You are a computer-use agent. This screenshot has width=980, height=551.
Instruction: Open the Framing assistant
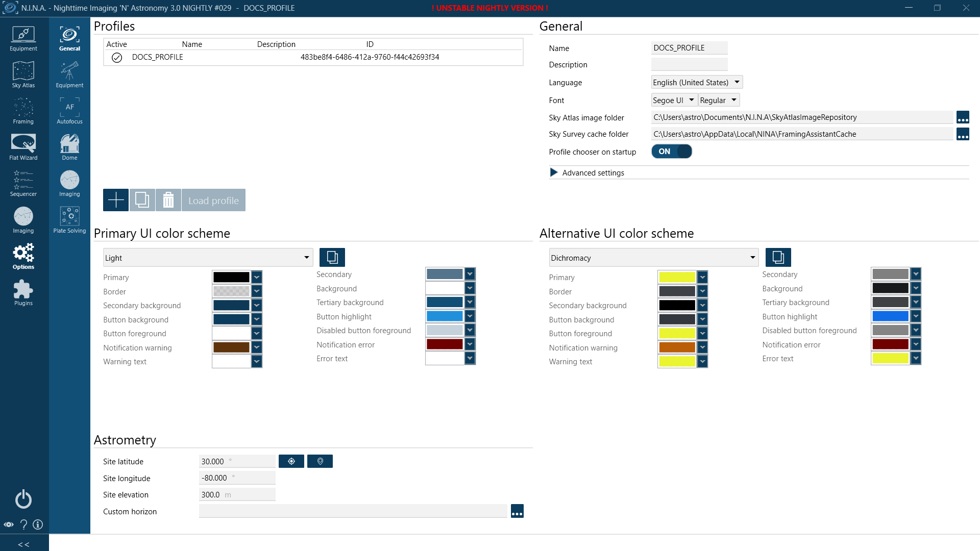pyautogui.click(x=23, y=111)
